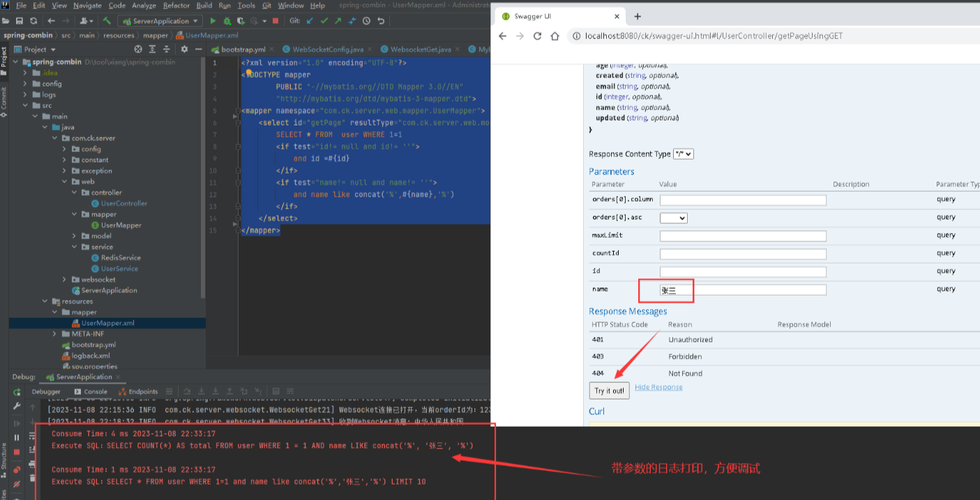Expand the .idea folder arrow
Screen dimensions: 980x500
click(x=26, y=73)
